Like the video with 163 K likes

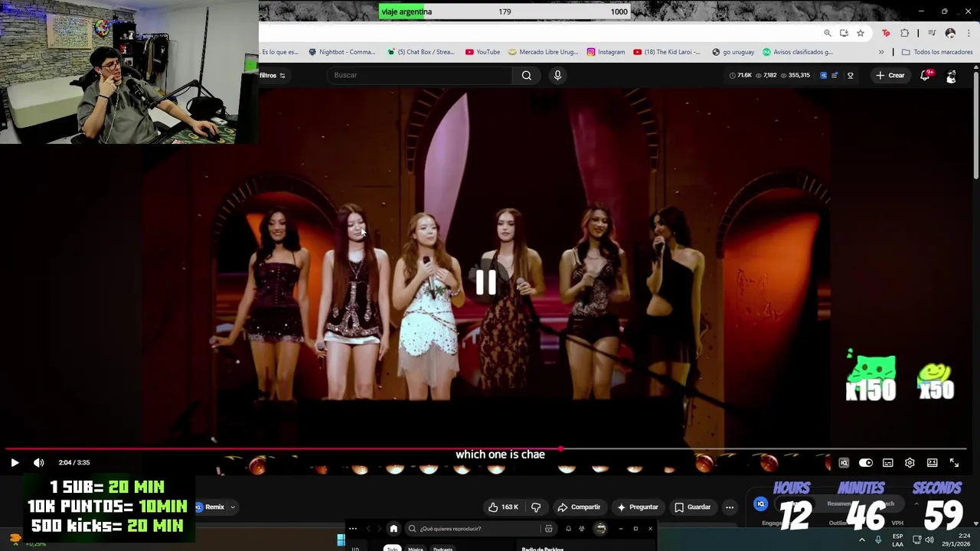(505, 507)
